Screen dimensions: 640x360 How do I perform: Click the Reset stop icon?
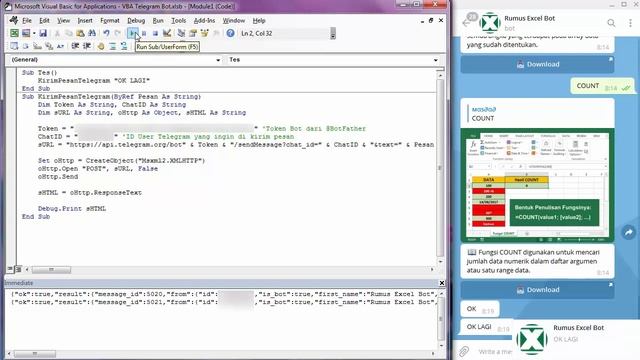(155, 33)
